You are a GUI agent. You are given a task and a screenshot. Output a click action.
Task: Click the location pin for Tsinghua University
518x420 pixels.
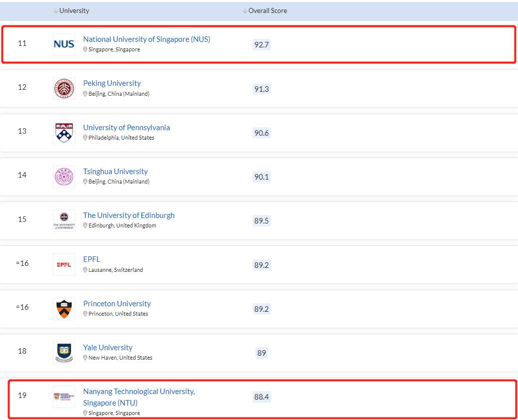pyautogui.click(x=85, y=181)
